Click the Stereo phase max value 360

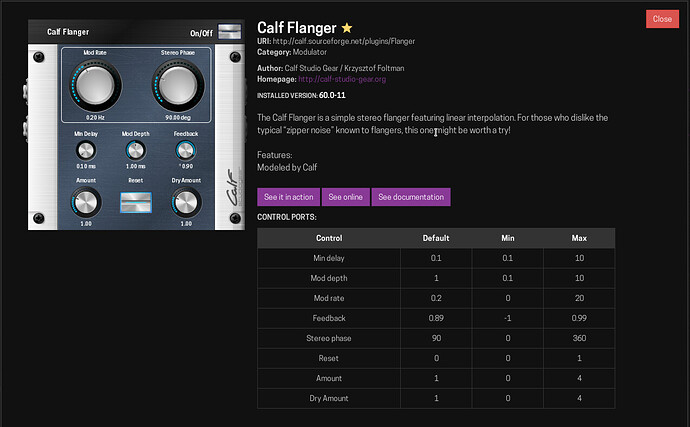click(579, 338)
